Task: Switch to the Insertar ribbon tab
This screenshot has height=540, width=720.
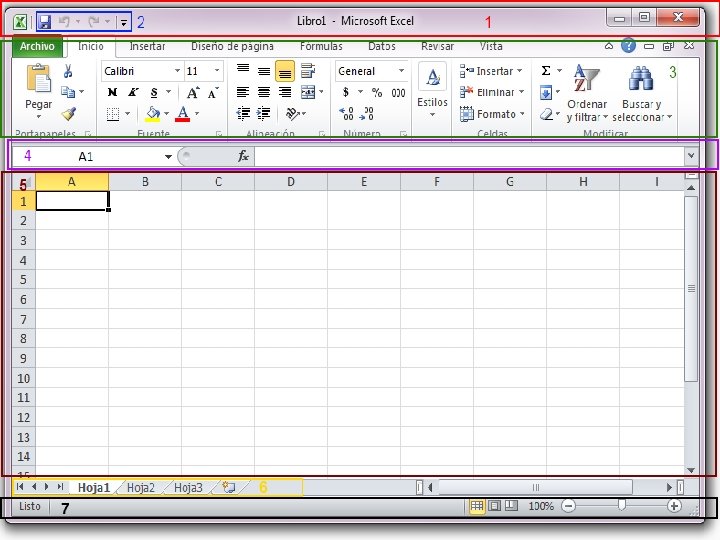Action: tap(147, 46)
